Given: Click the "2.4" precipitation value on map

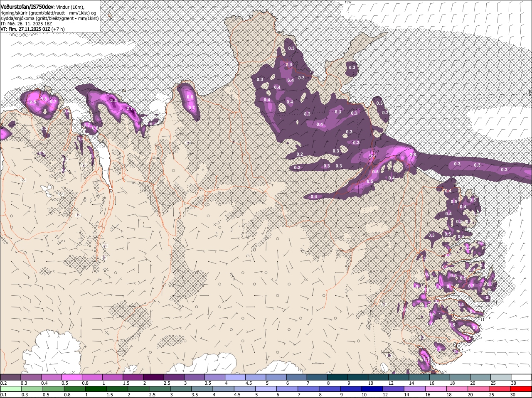Looking at the screenshot, I should (113, 101).
